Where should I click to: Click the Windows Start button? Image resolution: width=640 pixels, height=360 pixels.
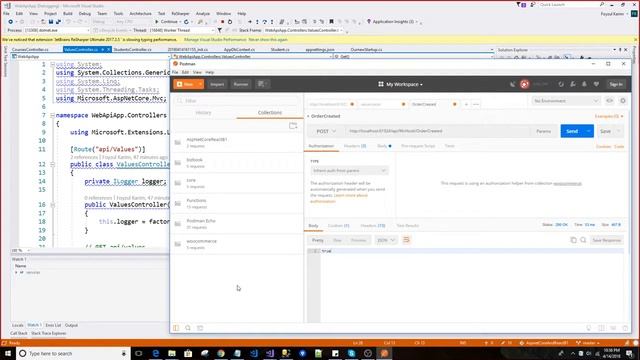click(8, 353)
